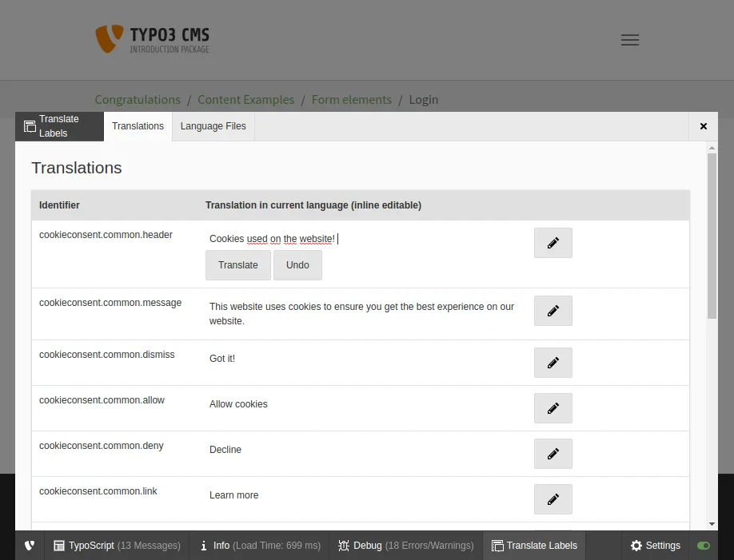Click Translate Labels in bottom admin bar

[x=534, y=546]
